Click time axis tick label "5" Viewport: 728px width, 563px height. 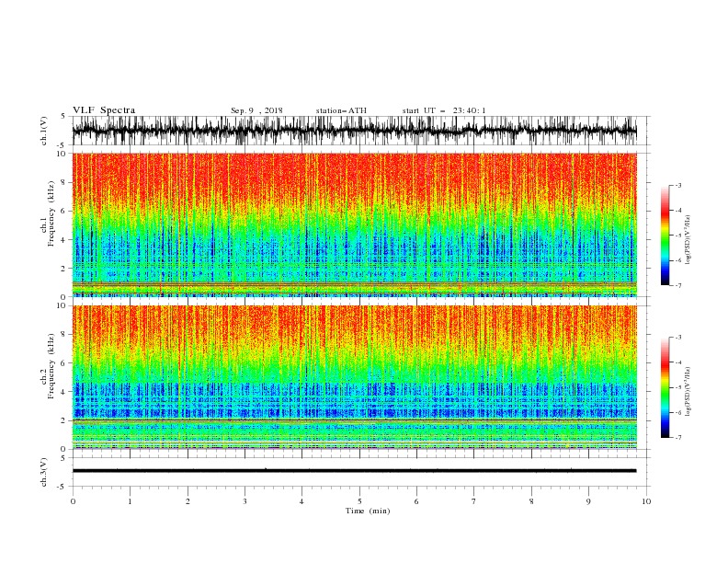click(359, 501)
